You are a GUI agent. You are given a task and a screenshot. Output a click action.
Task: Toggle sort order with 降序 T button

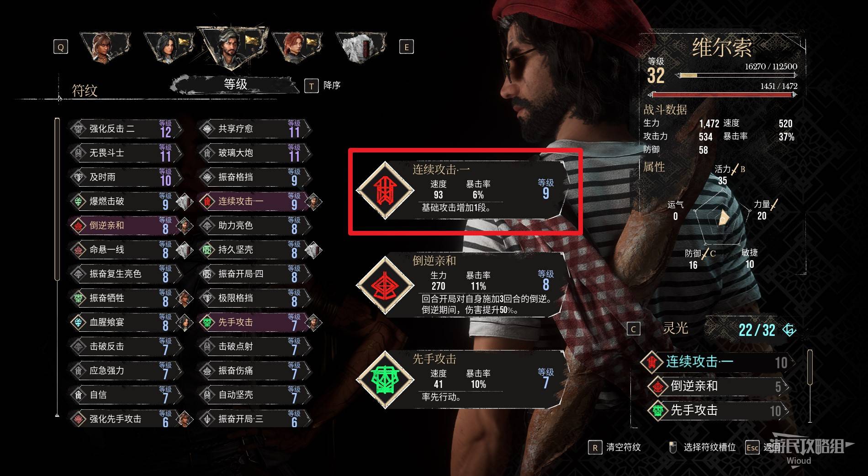pos(323,85)
